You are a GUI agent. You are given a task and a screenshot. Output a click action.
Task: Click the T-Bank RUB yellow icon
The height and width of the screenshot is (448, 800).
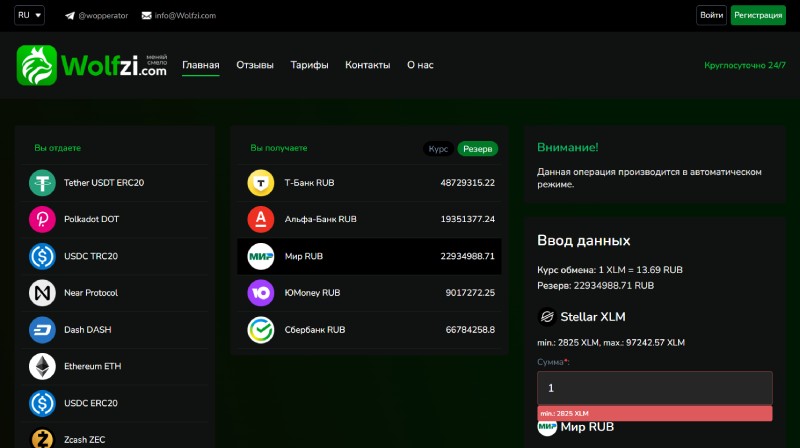pyautogui.click(x=261, y=183)
